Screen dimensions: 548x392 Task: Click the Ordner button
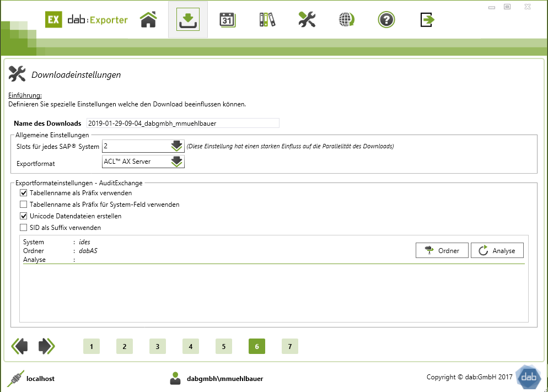(x=442, y=250)
